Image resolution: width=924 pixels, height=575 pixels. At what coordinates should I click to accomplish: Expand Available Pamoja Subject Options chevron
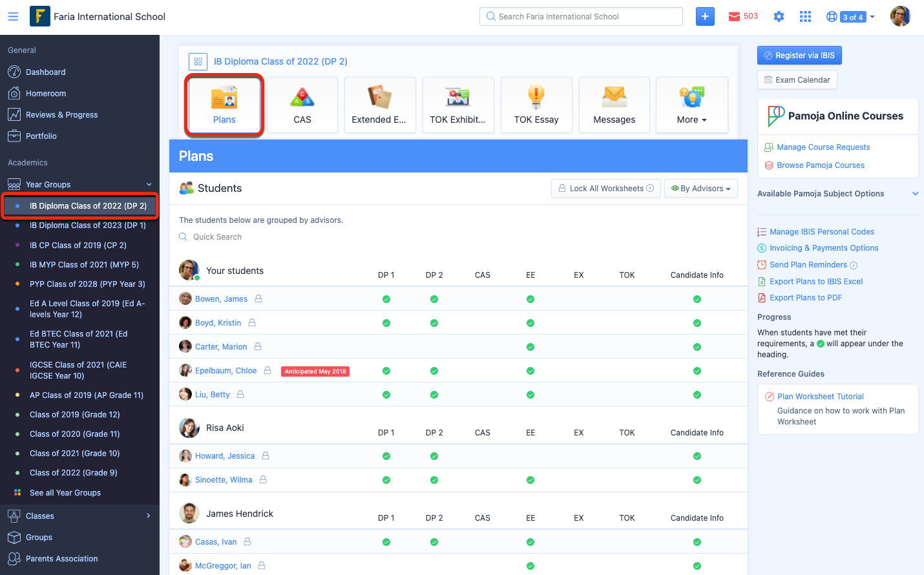pyautogui.click(x=915, y=194)
